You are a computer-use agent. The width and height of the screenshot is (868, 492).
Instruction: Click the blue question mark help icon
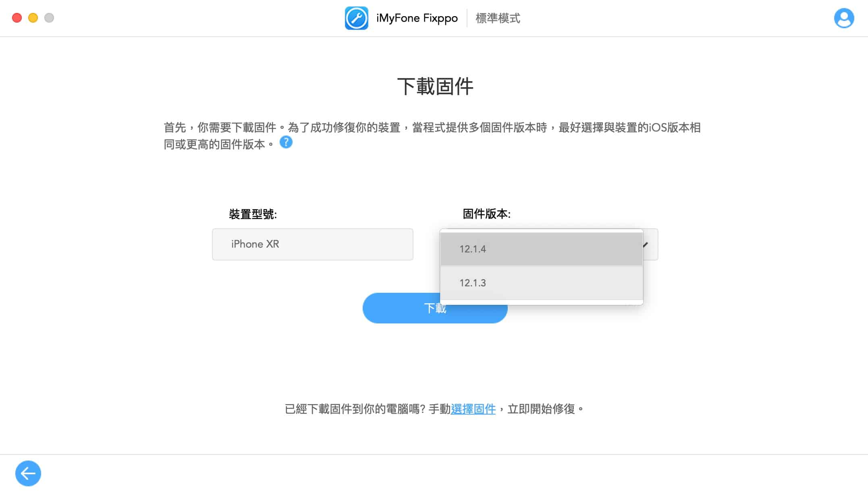286,142
